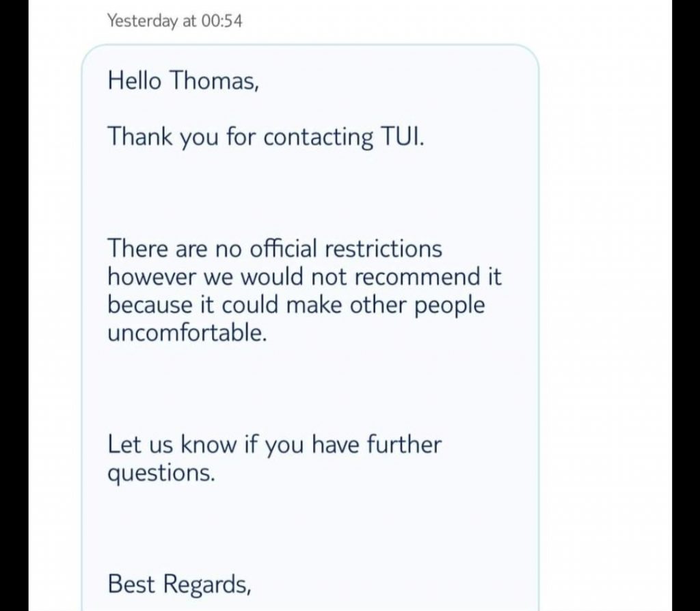Click empty space between TUI line and restrictions paragraph
The height and width of the screenshot is (611, 700).
coord(310,193)
